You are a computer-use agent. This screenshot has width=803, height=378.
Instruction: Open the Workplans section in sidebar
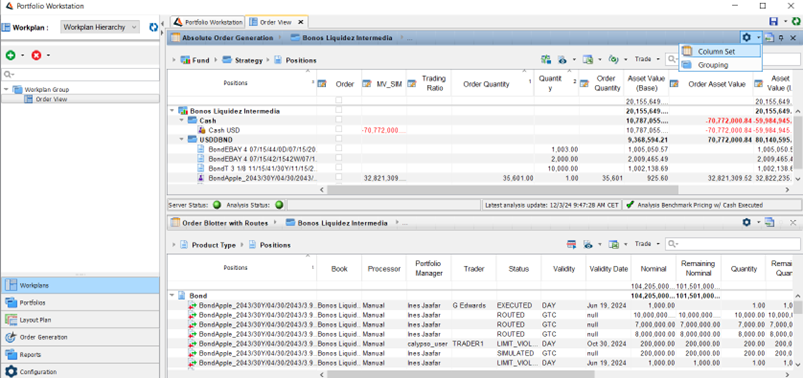point(80,285)
